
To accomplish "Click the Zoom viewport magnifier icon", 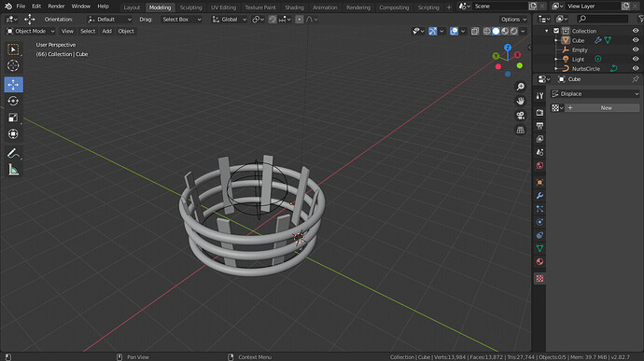I will click(x=521, y=87).
